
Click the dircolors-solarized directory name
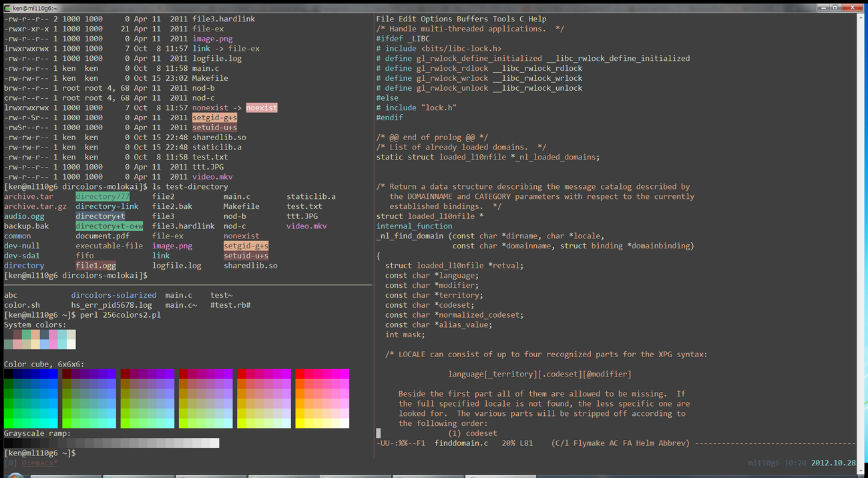point(114,295)
